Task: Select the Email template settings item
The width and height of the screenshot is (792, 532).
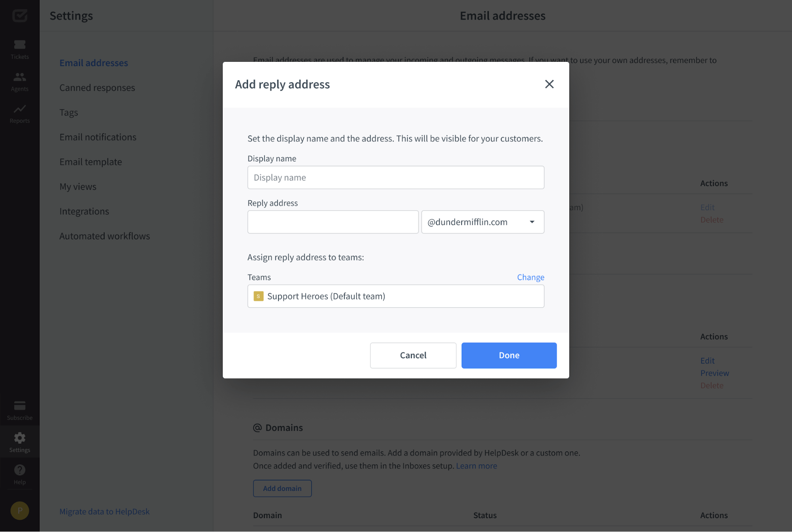Action: click(90, 161)
